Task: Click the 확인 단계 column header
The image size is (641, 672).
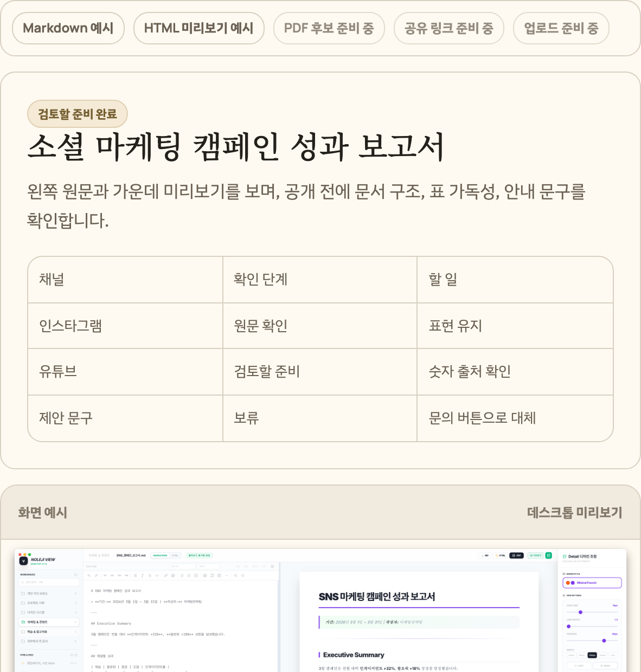Action: (x=320, y=280)
